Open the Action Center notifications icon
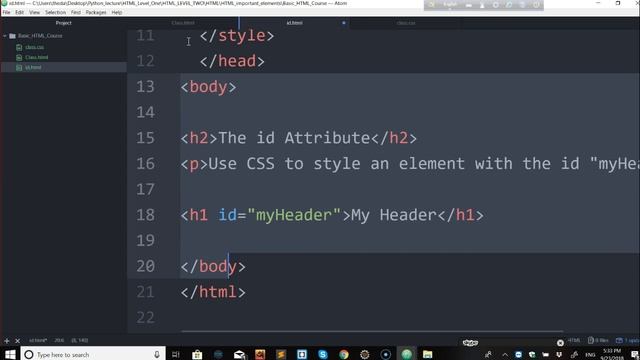Screen dimensions: 640x360 coord(634,355)
